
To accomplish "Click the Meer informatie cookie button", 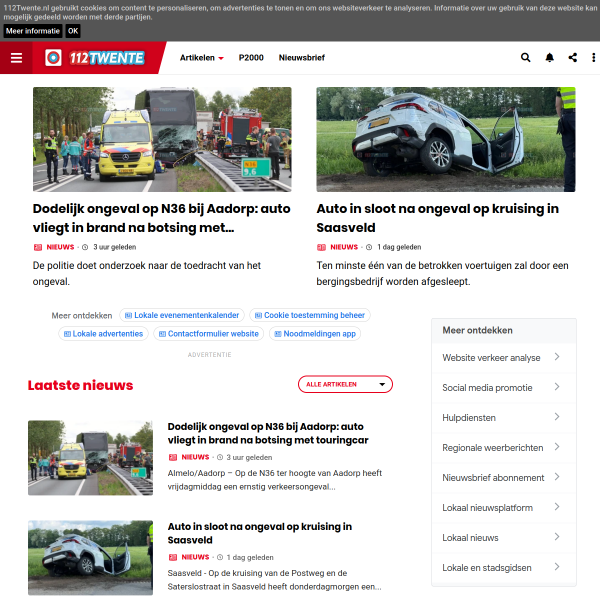I will point(33,31).
